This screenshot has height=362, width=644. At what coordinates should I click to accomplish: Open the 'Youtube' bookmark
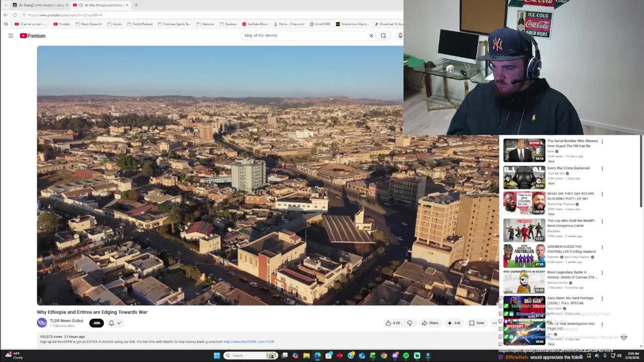[x=61, y=24]
